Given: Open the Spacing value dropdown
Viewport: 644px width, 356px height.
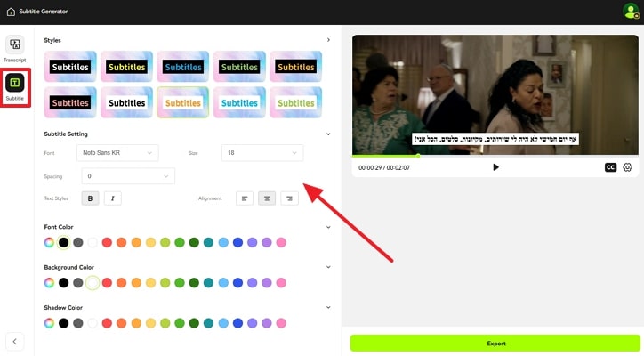Looking at the screenshot, I should pos(128,176).
